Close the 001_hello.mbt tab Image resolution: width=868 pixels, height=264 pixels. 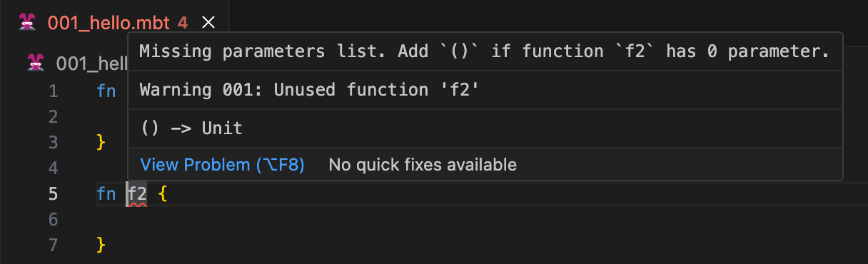tap(208, 23)
